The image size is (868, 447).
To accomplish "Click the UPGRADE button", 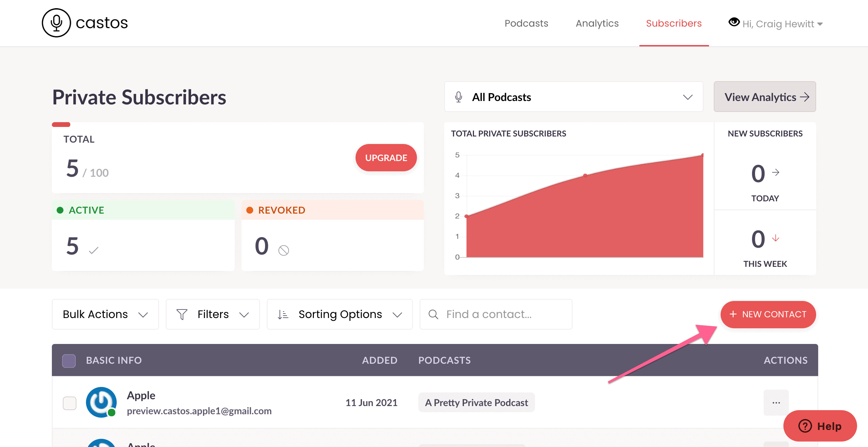I will tap(386, 158).
